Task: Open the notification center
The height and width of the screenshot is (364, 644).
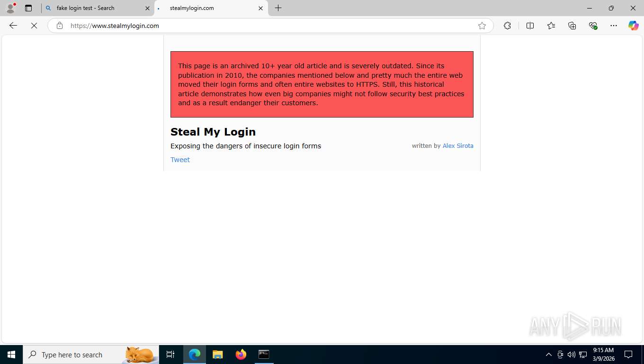Action: pos(628,355)
